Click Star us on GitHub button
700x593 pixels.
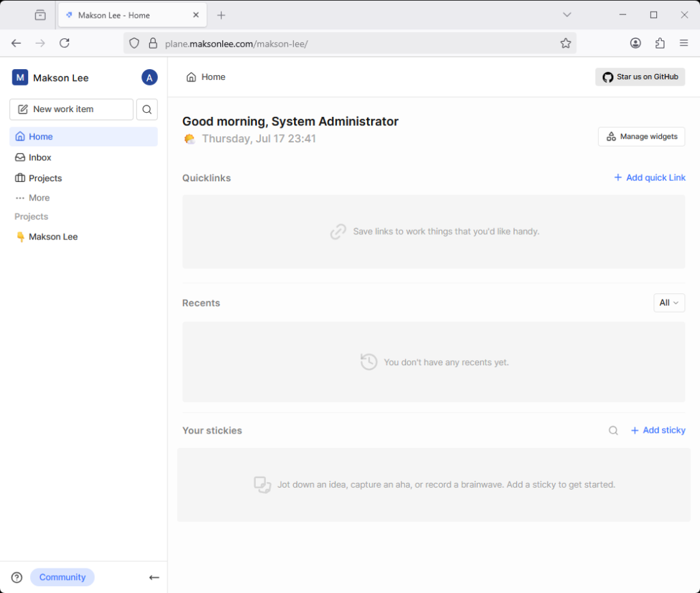click(x=640, y=77)
